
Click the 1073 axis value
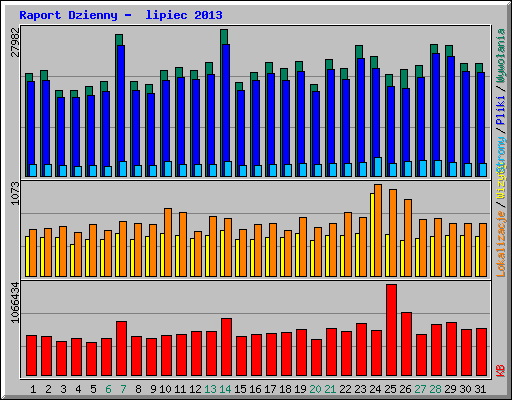coord(15,193)
